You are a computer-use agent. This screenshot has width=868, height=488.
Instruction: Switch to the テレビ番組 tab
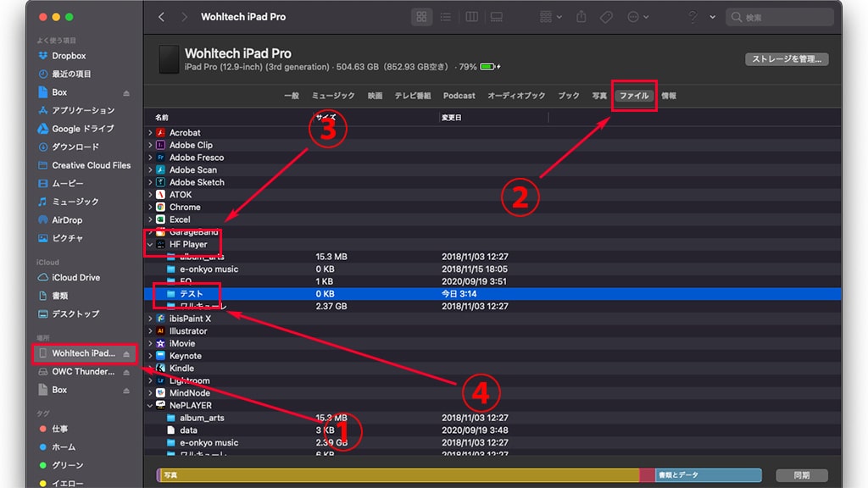point(413,96)
